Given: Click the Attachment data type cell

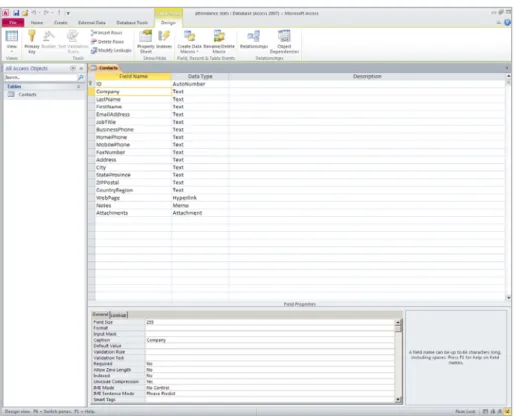Looking at the screenshot, I should (200, 213).
